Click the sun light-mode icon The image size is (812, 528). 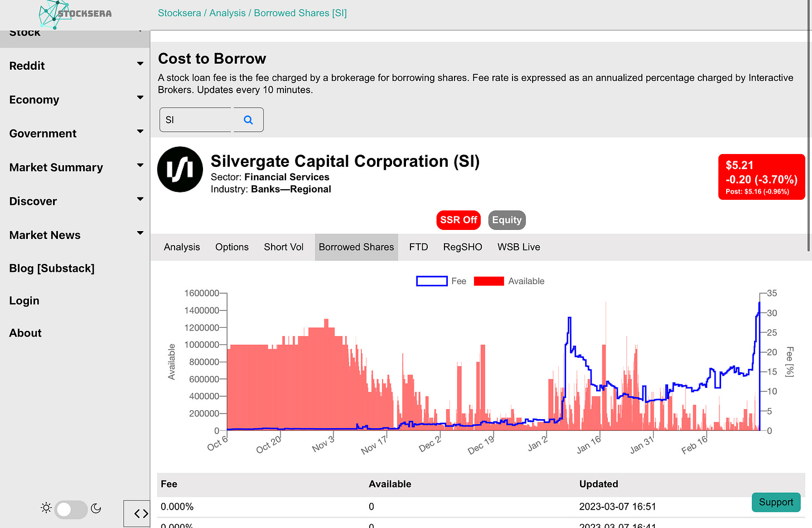coord(46,508)
